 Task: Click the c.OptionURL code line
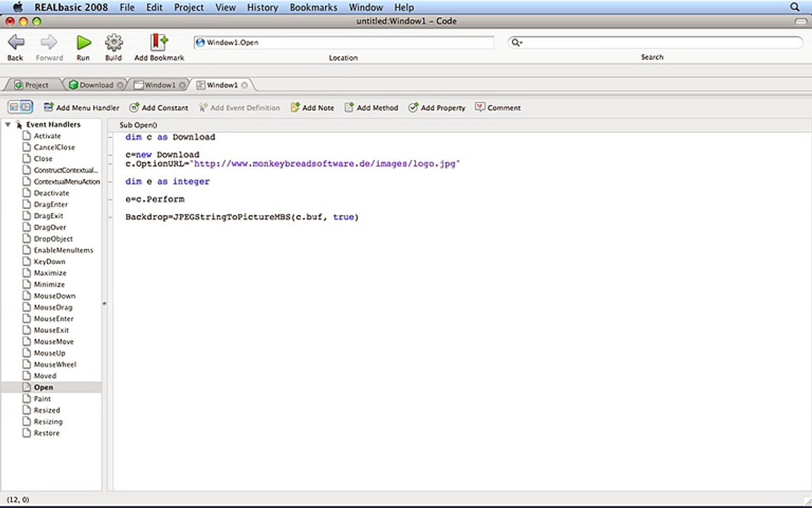tap(293, 164)
